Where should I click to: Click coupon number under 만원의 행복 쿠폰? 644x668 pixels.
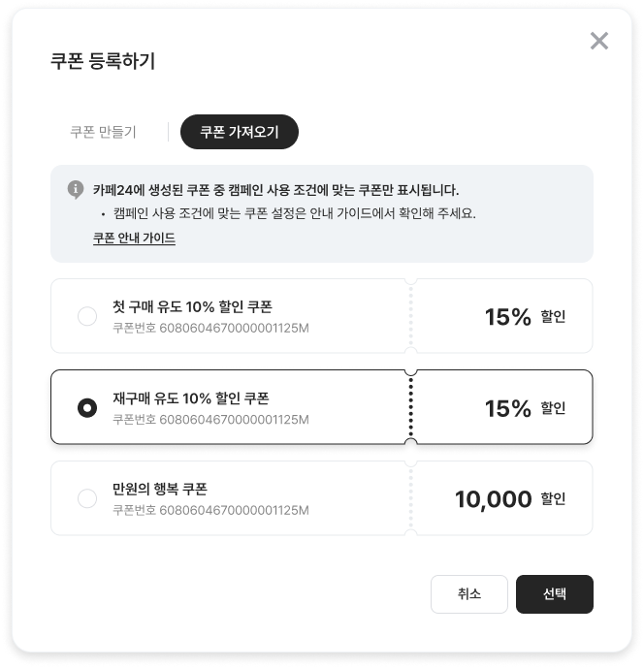(210, 510)
